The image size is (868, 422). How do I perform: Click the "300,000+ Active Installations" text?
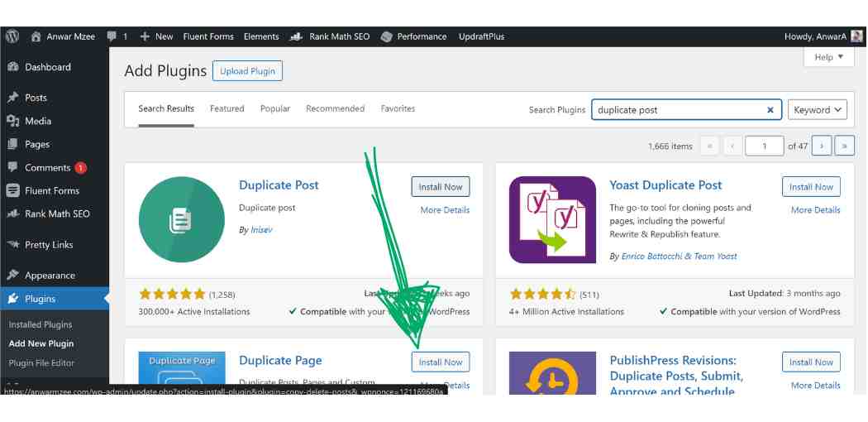(194, 312)
